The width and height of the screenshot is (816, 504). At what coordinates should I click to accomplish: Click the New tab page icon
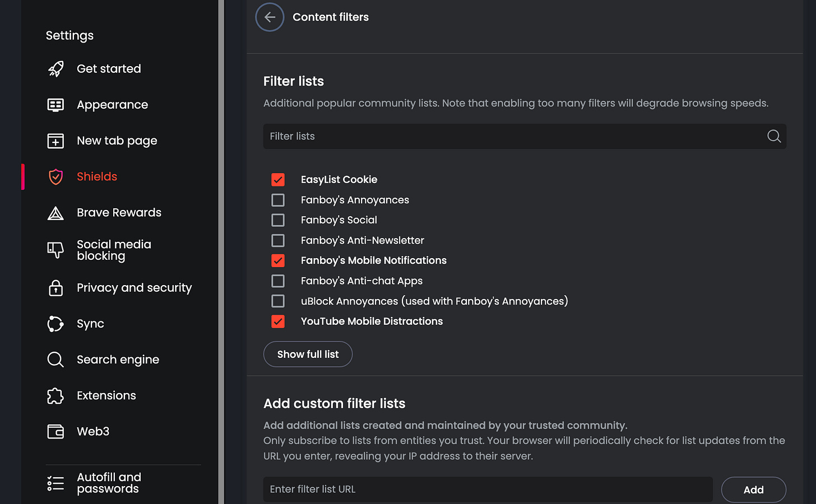(x=55, y=141)
